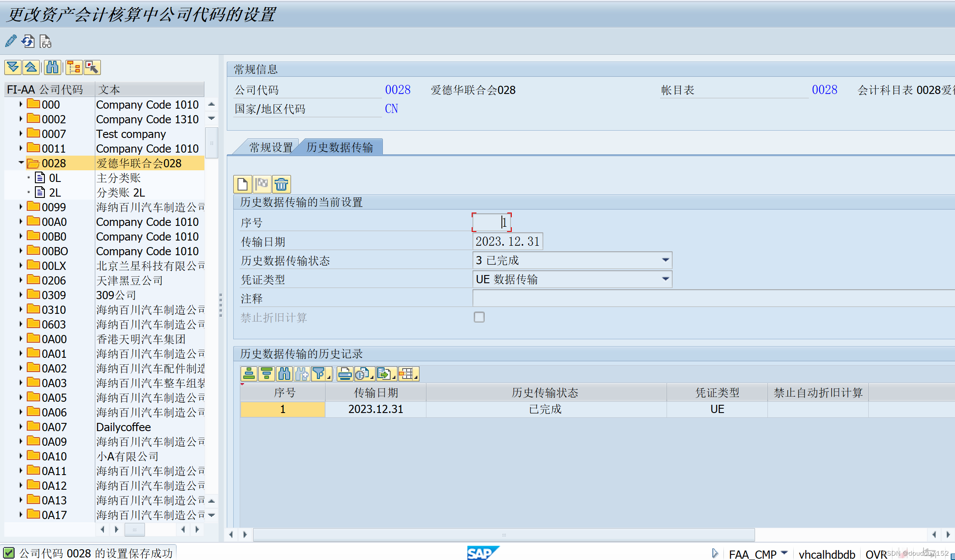Image resolution: width=955 pixels, height=560 pixels.
Task: Toggle the 禁止折旧计算 checkbox
Action: coord(479,317)
